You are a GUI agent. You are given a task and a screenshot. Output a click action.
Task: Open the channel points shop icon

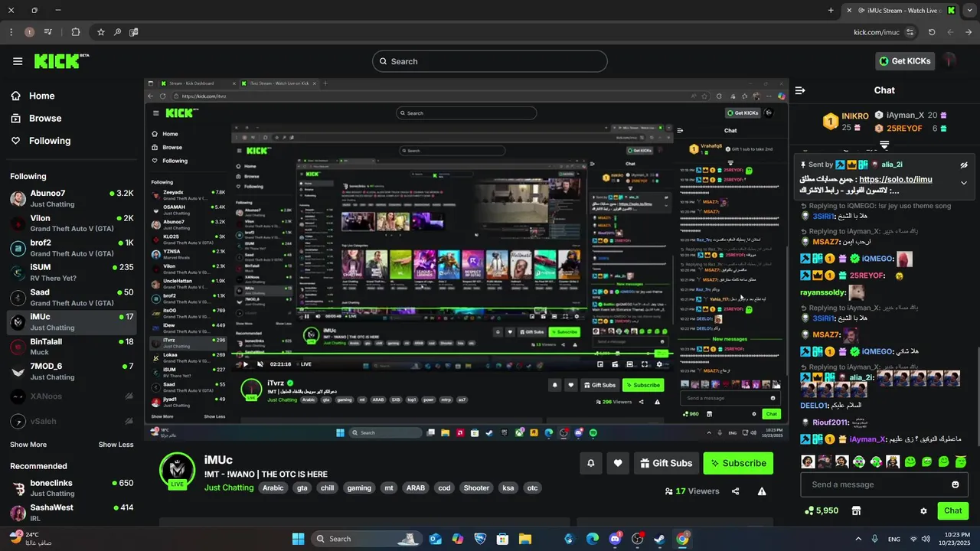click(856, 510)
